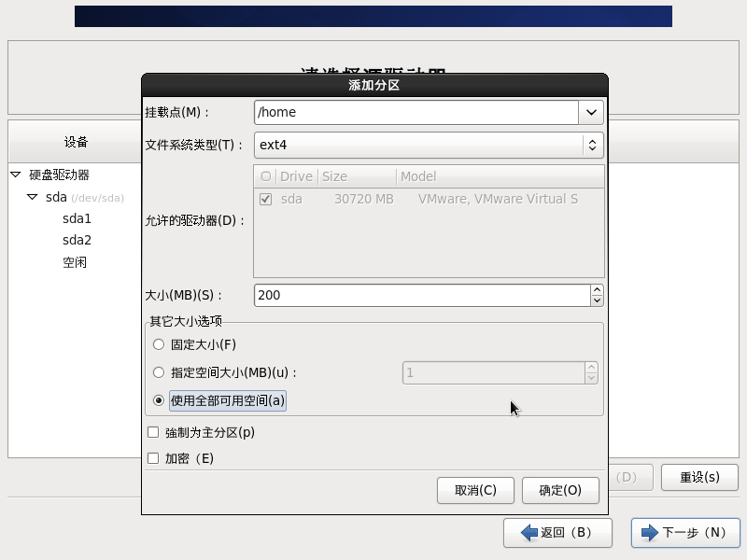Image resolution: width=747 pixels, height=560 pixels.
Task: Enable force to be primary partition checkbox
Action: 153,432
